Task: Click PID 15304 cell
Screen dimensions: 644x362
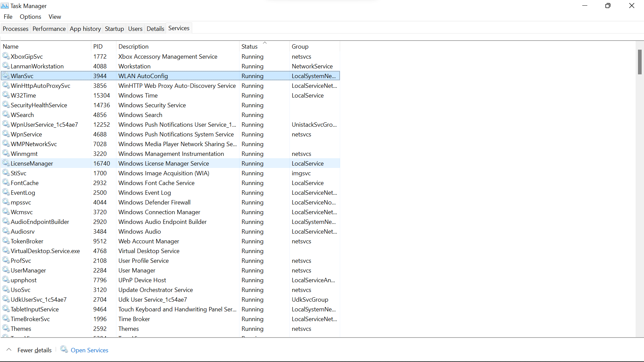Action: tap(102, 95)
